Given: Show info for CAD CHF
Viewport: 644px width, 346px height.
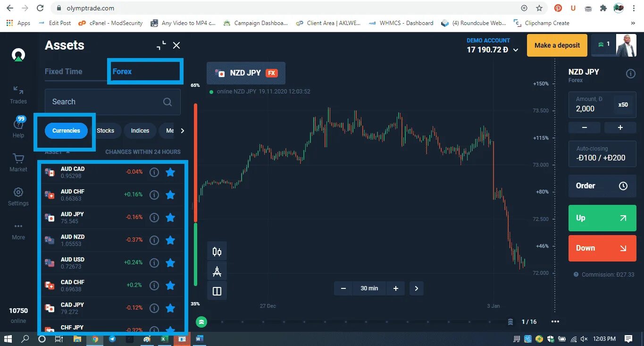Looking at the screenshot, I should [154, 286].
